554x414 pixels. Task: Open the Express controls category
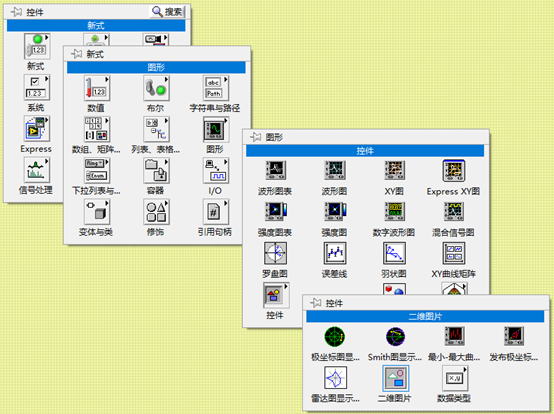(x=37, y=129)
